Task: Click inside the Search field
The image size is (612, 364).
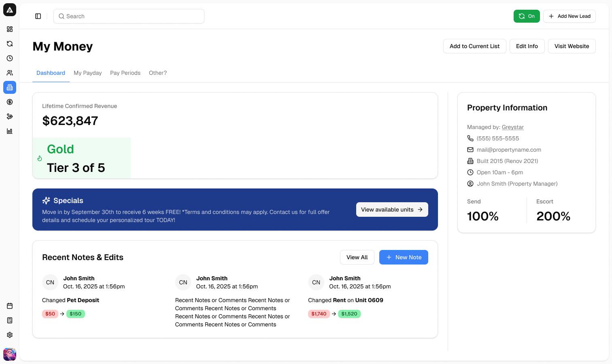Action: pos(129,16)
